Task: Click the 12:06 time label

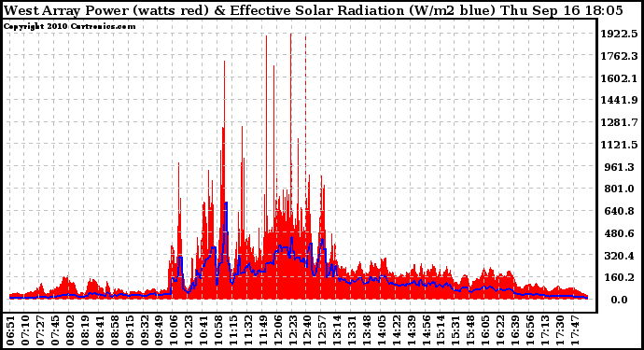Action: [x=278, y=330]
